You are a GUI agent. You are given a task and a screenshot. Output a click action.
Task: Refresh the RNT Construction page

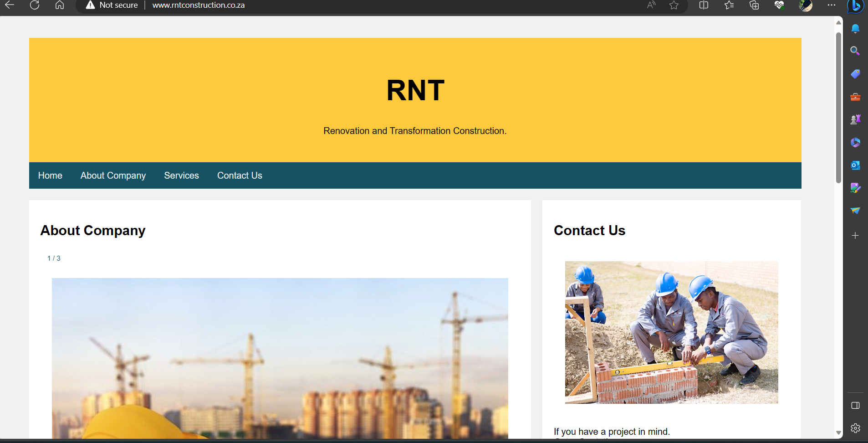[x=35, y=5]
